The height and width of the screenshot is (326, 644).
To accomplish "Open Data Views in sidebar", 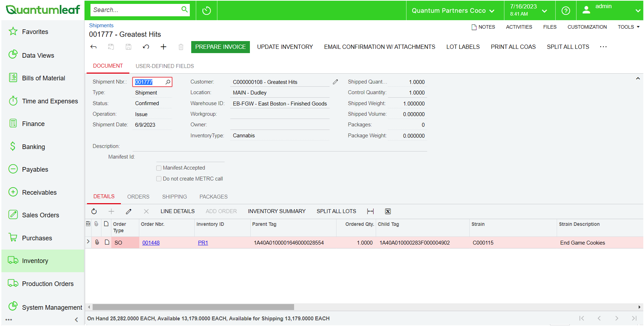I will click(x=38, y=56).
